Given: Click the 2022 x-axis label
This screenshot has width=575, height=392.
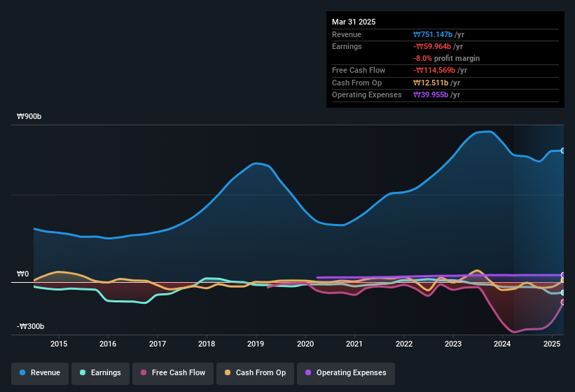Looking at the screenshot, I should tap(403, 344).
